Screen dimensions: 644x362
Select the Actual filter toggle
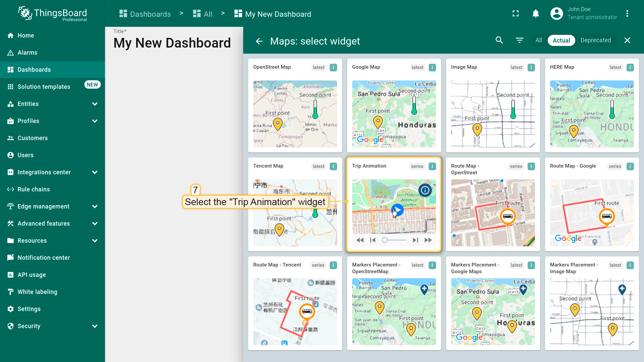click(561, 40)
